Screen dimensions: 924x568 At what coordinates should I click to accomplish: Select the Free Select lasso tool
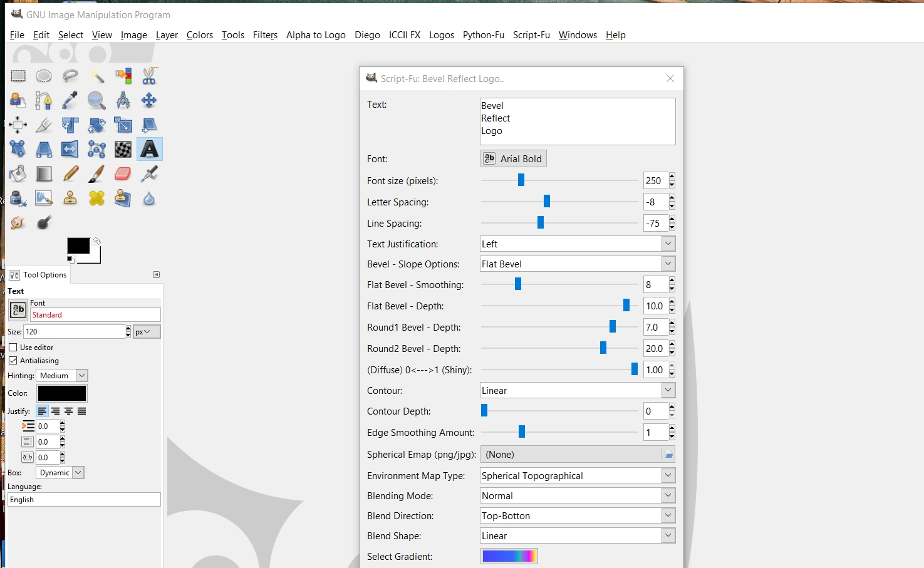(70, 76)
